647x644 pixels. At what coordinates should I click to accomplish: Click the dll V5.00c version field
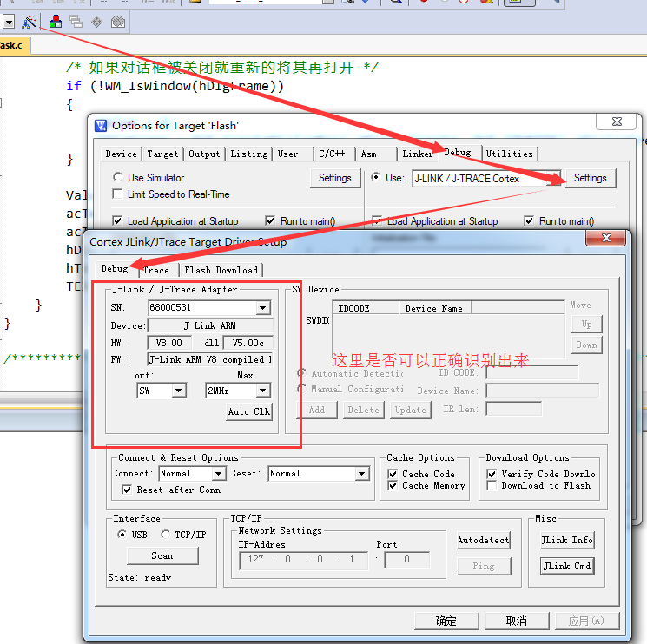[248, 343]
